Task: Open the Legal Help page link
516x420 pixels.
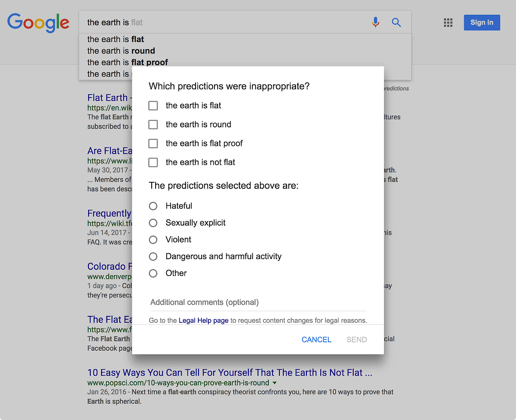Action: pyautogui.click(x=204, y=320)
